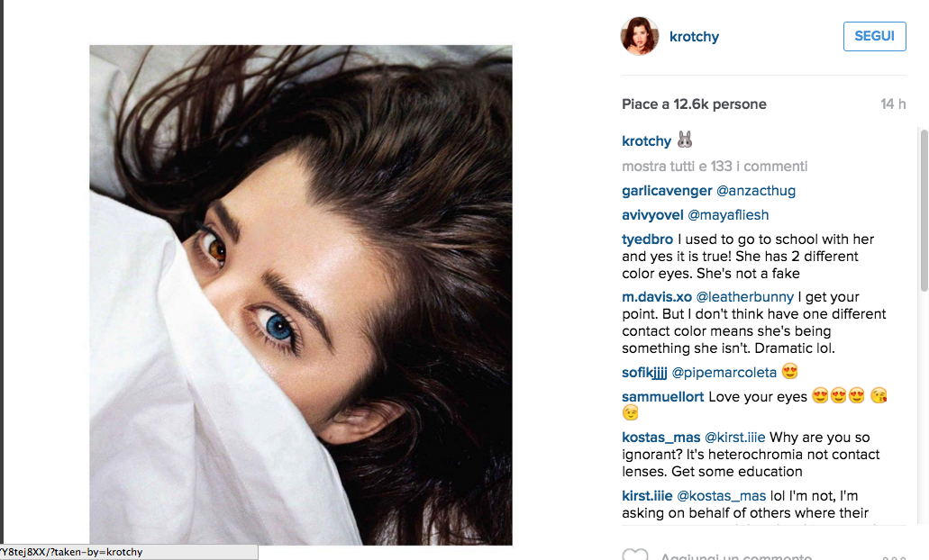Click the comments scrollbar thumb
The height and width of the screenshot is (560, 929).
tap(924, 210)
